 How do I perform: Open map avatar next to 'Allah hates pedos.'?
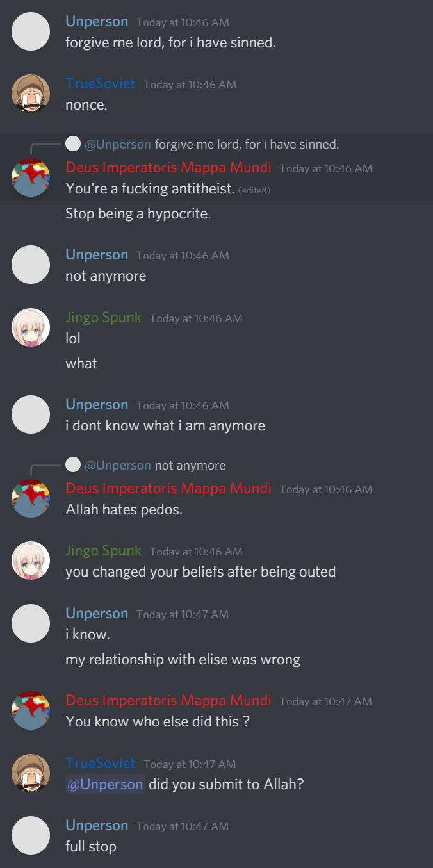(31, 499)
